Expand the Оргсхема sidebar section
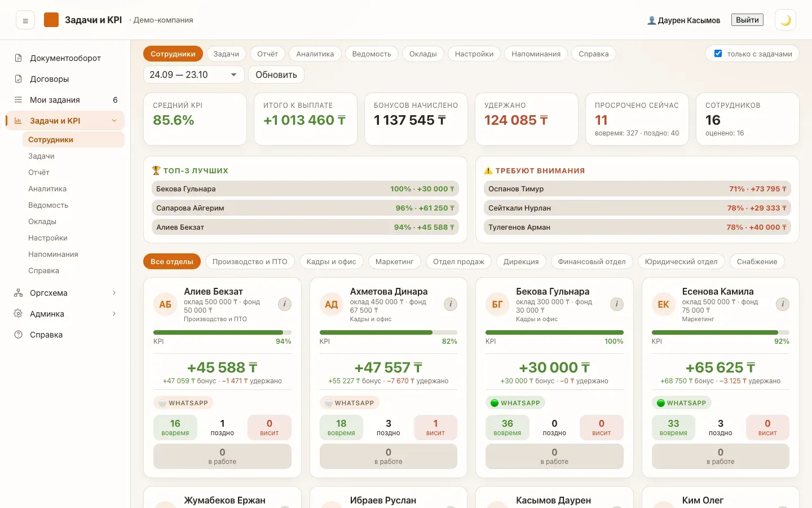This screenshot has height=508, width=812. pos(114,293)
